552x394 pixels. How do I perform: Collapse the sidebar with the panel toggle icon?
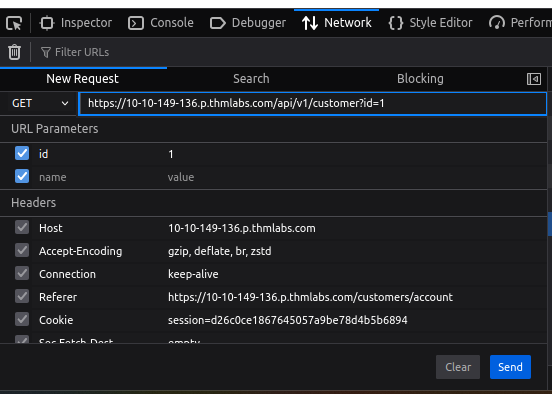(x=534, y=79)
